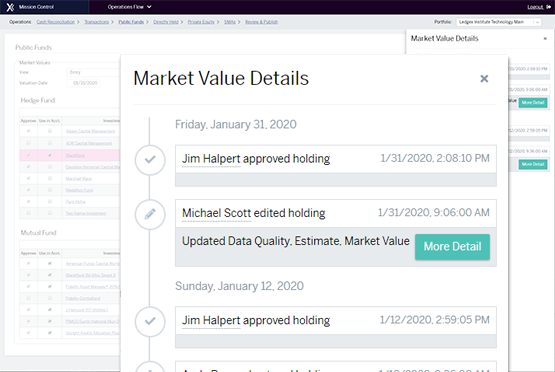The height and width of the screenshot is (372, 555).
Task: Open AQR Capital Management investment link
Action: point(89,143)
